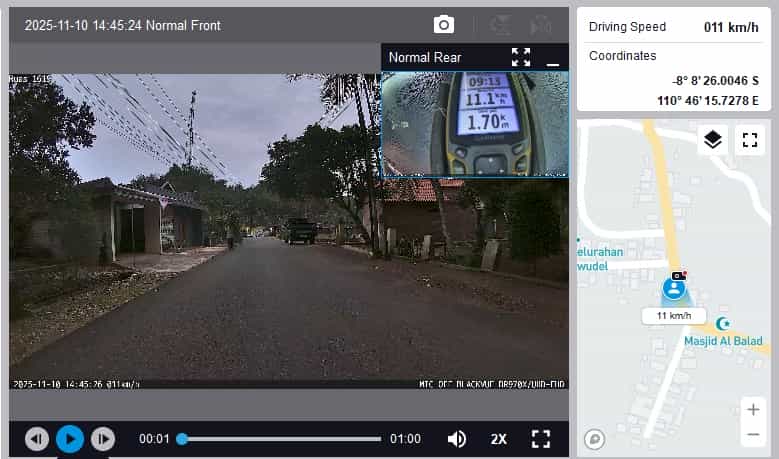This screenshot has height=459, width=779.
Task: Minimize the Normal Rear picture-in-picture window
Action: click(x=553, y=60)
